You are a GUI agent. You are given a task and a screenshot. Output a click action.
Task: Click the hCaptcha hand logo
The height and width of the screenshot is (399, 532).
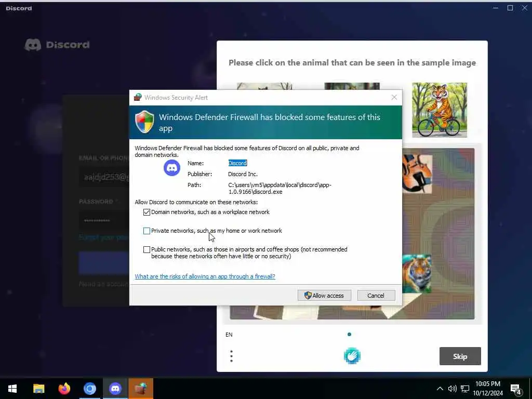352,356
